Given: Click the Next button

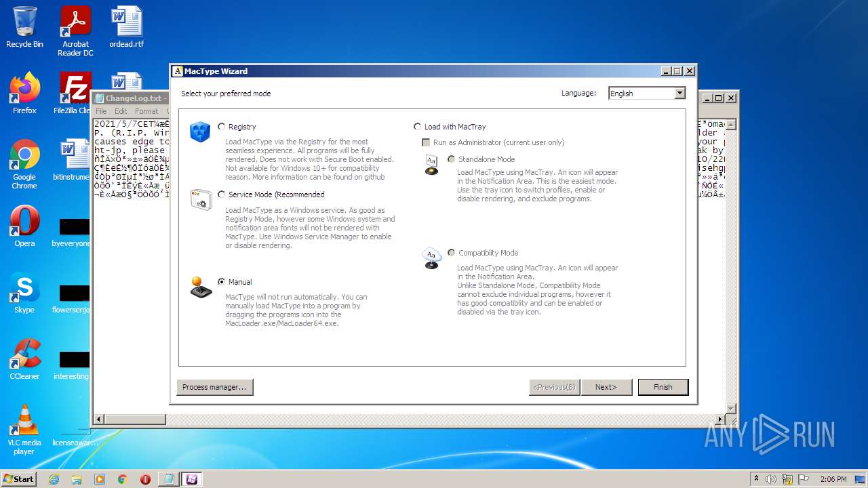Looking at the screenshot, I should pyautogui.click(x=606, y=387).
